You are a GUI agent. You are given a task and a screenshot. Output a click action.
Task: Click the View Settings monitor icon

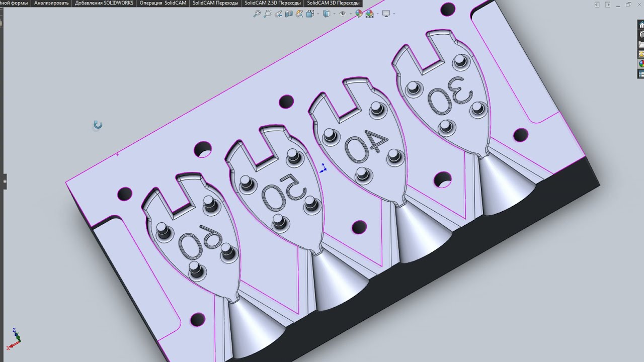(386, 14)
